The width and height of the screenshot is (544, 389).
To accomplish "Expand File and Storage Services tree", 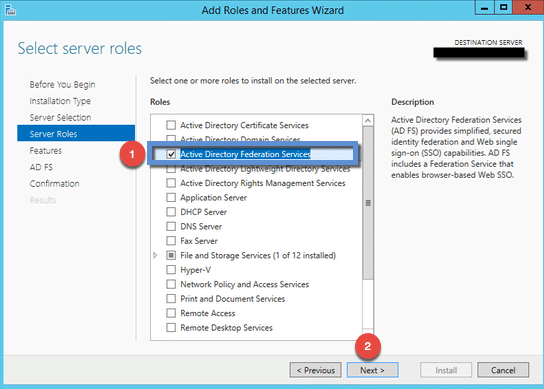I will tap(155, 255).
